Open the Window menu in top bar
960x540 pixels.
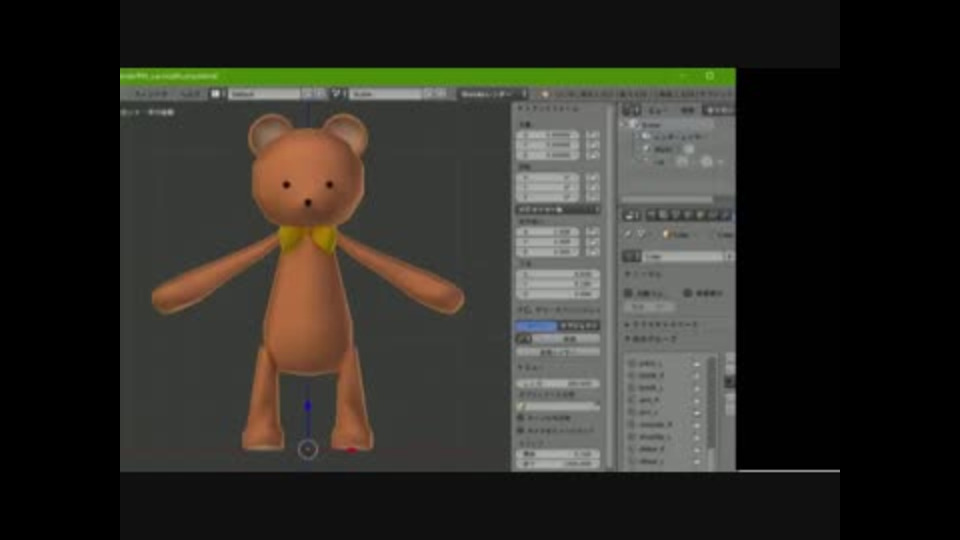point(151,94)
